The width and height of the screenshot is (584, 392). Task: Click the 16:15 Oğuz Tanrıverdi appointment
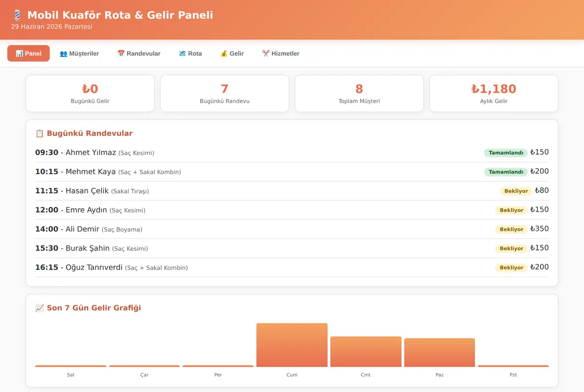coord(292,267)
